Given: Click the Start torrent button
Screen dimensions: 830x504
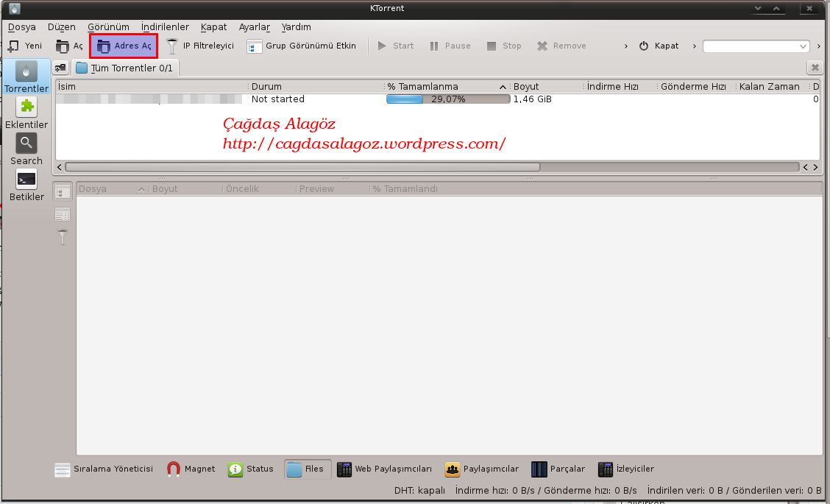Looking at the screenshot, I should click(395, 46).
